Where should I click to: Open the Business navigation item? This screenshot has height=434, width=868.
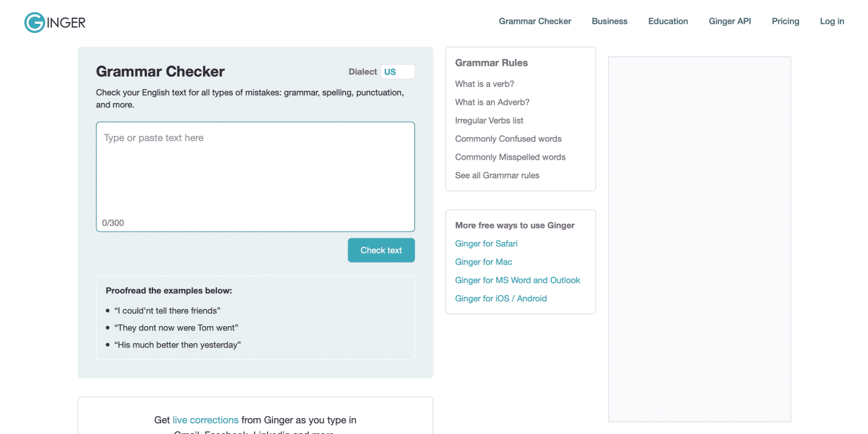point(609,21)
